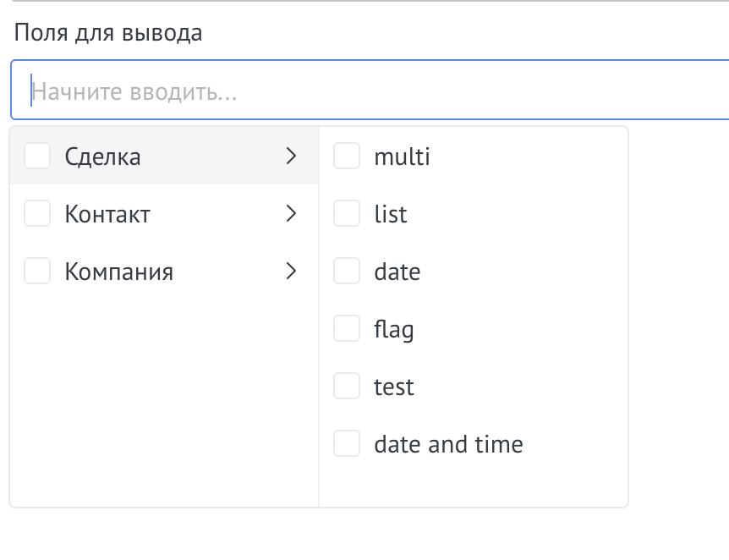Check the Контакт checkbox
The image size is (729, 560).
[x=37, y=213]
